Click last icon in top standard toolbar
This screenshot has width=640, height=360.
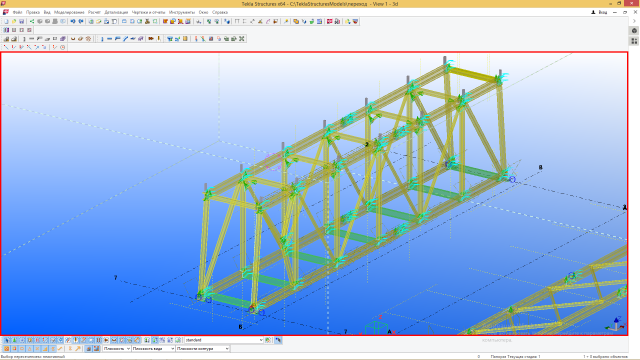(356, 21)
